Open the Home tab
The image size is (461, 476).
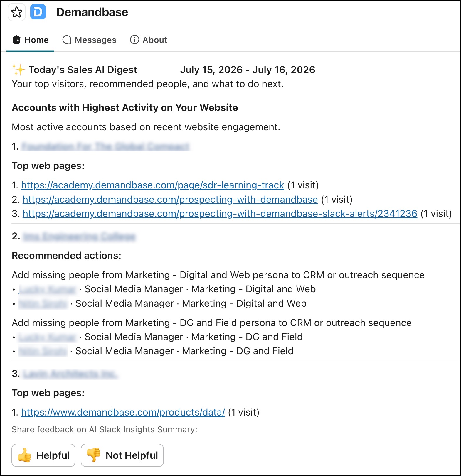(30, 40)
